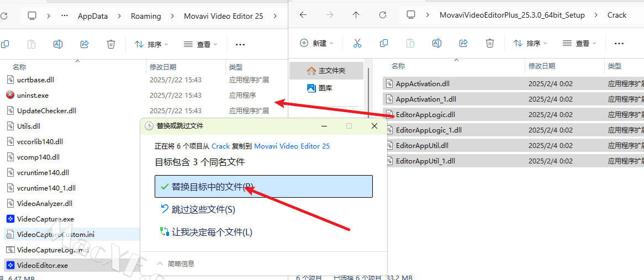Select Crack in right window breadcrumb

[x=617, y=15]
